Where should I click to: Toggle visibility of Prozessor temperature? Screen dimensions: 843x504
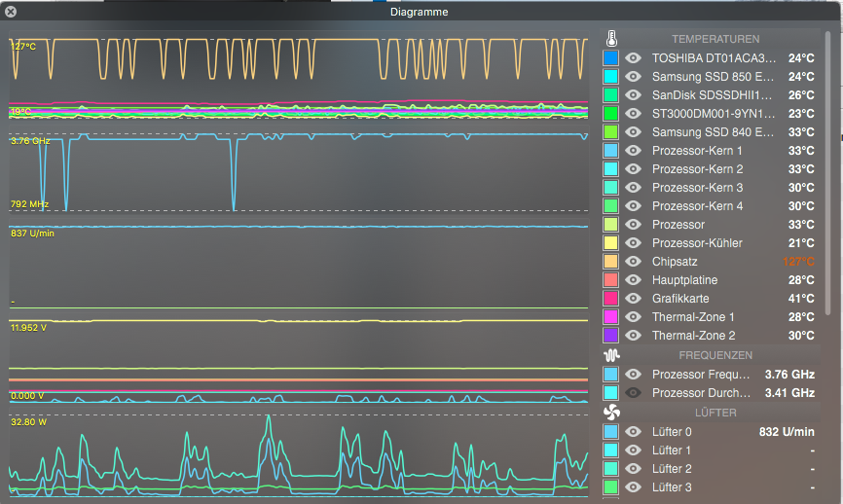click(x=634, y=225)
